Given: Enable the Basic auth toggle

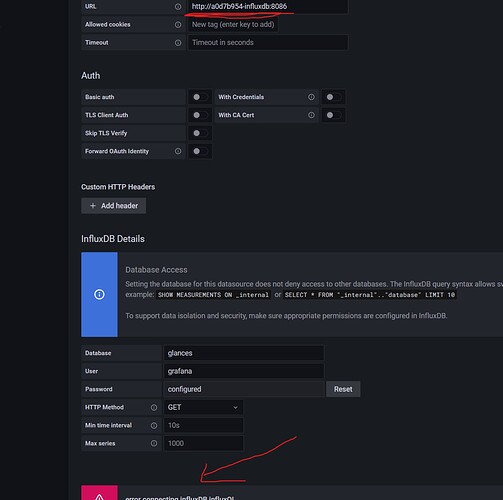Looking at the screenshot, I should 200,97.
